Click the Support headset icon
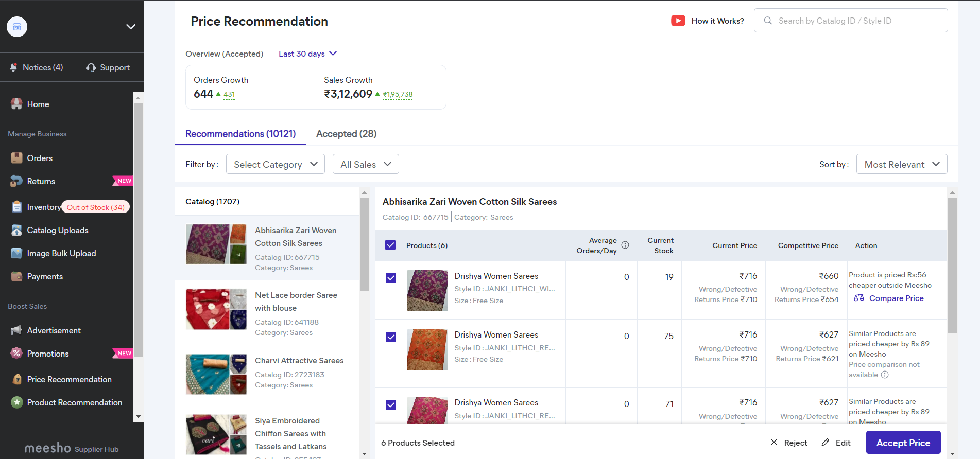Screen dimensions: 980x459 (x=91, y=67)
